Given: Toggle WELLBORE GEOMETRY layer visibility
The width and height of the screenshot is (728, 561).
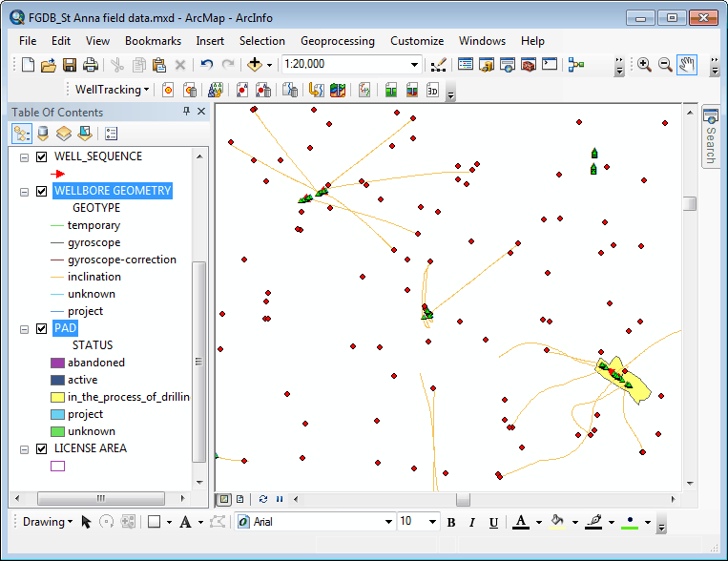Looking at the screenshot, I should (x=41, y=192).
